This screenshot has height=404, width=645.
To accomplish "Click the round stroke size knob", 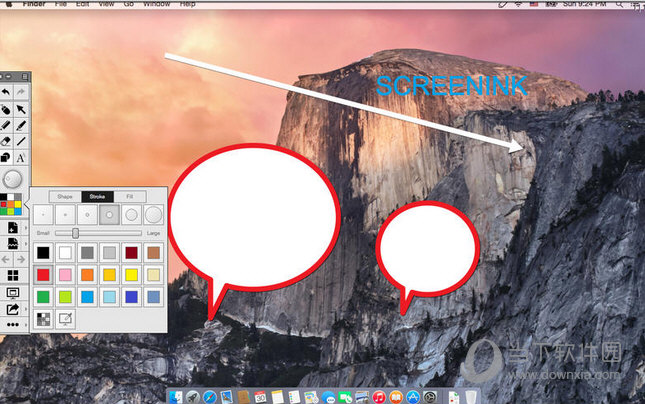I will (x=12, y=179).
